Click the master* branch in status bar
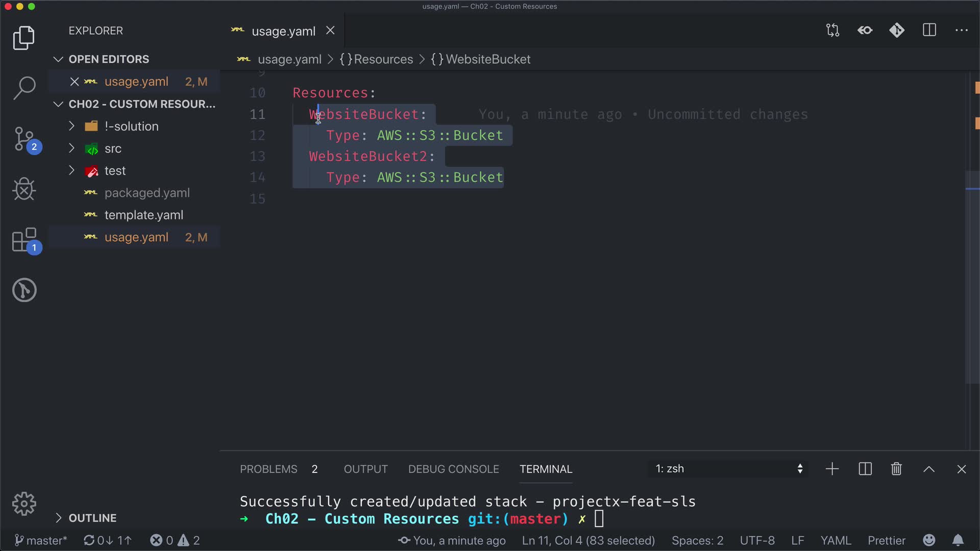 point(41,540)
